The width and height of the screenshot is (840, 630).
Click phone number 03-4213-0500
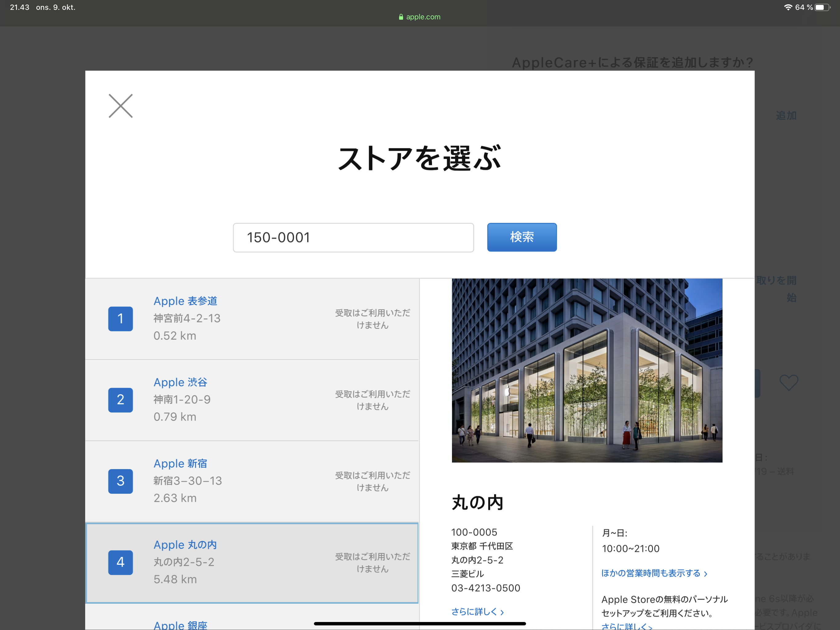pos(486,588)
